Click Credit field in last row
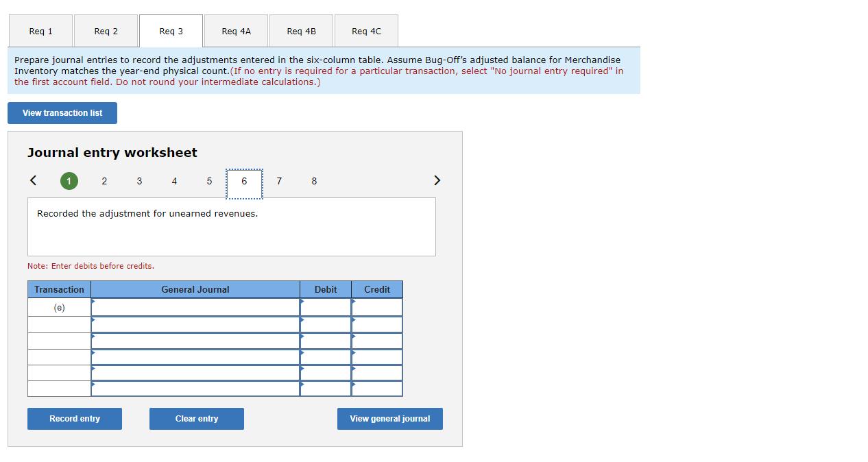868x462 pixels. (377, 389)
